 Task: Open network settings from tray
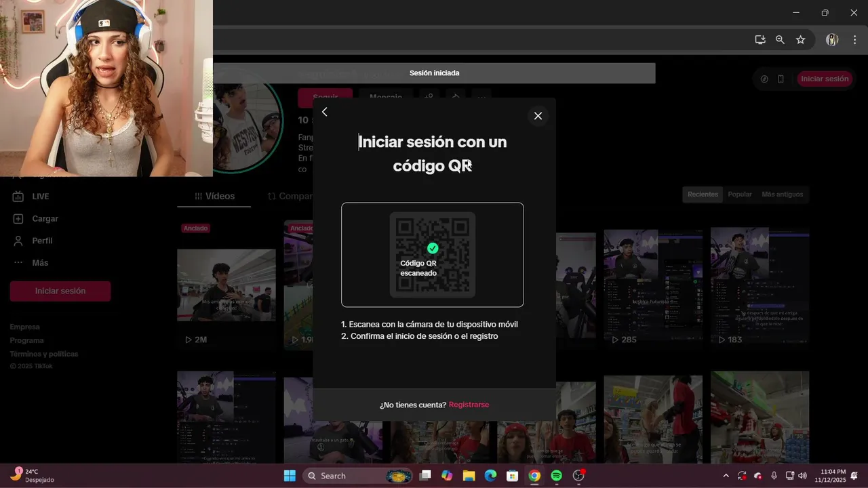coord(790,476)
